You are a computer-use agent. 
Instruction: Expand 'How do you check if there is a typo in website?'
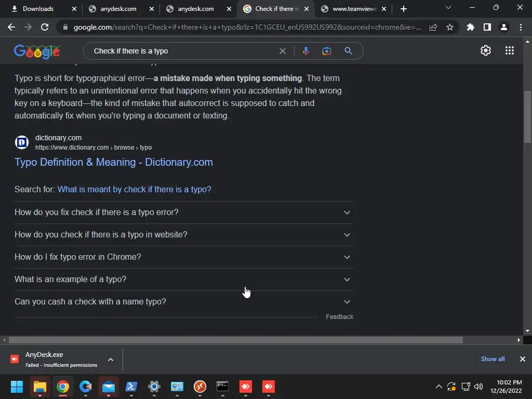[183, 235]
